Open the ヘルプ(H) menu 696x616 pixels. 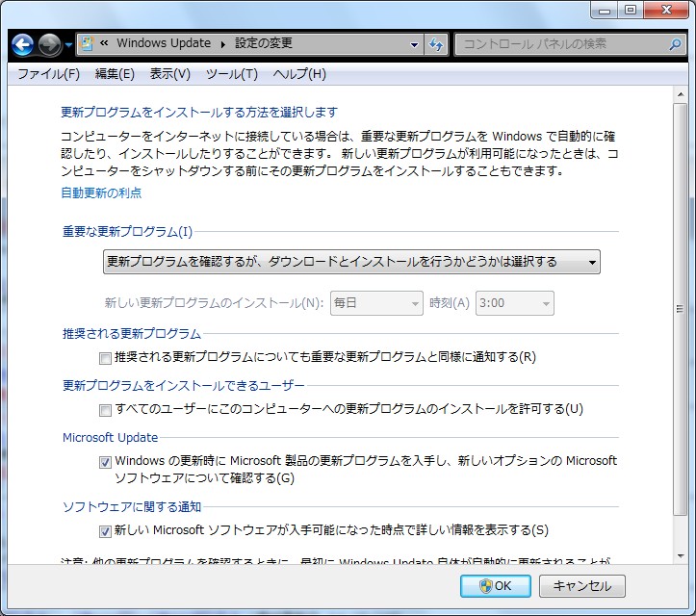click(299, 74)
